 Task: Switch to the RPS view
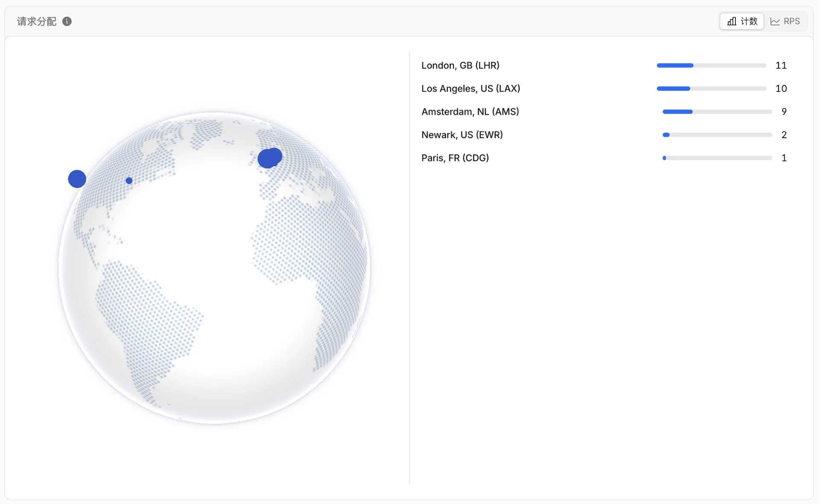[x=785, y=21]
